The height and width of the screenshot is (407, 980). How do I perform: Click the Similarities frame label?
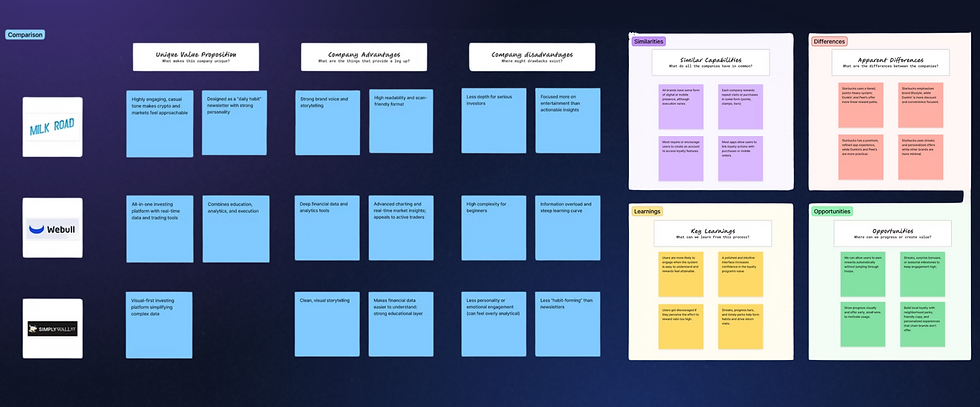pos(648,41)
